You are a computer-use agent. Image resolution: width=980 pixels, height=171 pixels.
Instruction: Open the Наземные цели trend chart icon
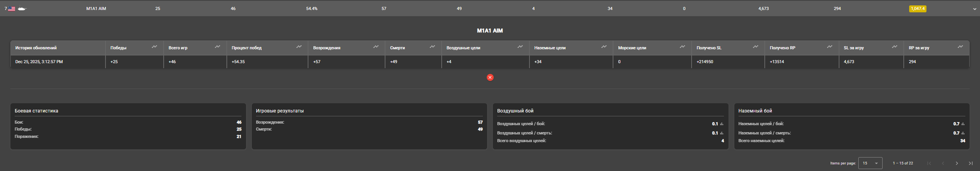(x=604, y=47)
